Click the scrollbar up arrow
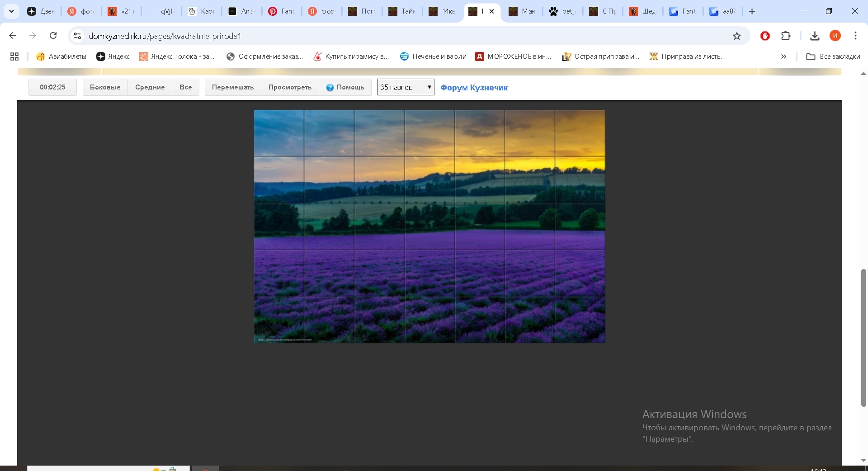The image size is (868, 471). (863, 73)
